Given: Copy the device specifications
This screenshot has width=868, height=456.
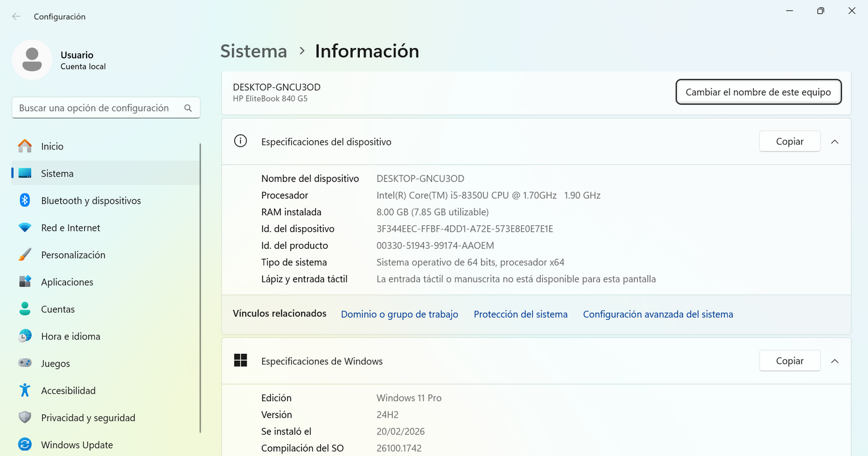Looking at the screenshot, I should coord(789,141).
